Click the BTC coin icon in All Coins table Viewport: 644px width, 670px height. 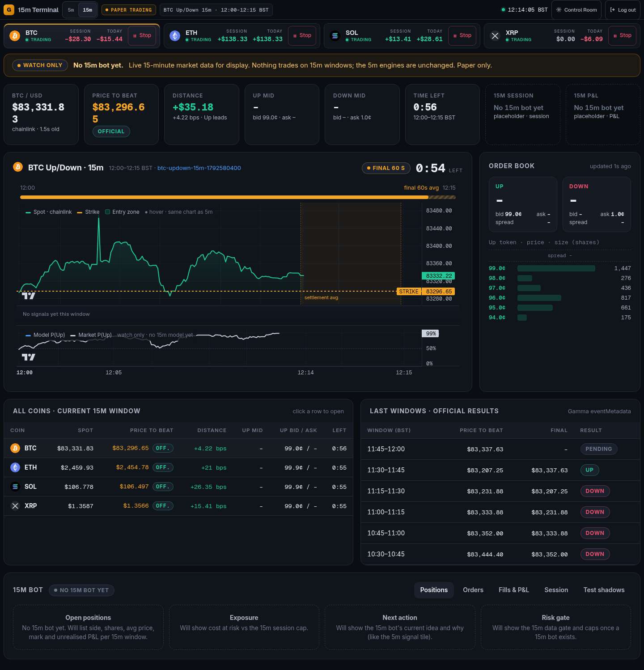pos(15,448)
